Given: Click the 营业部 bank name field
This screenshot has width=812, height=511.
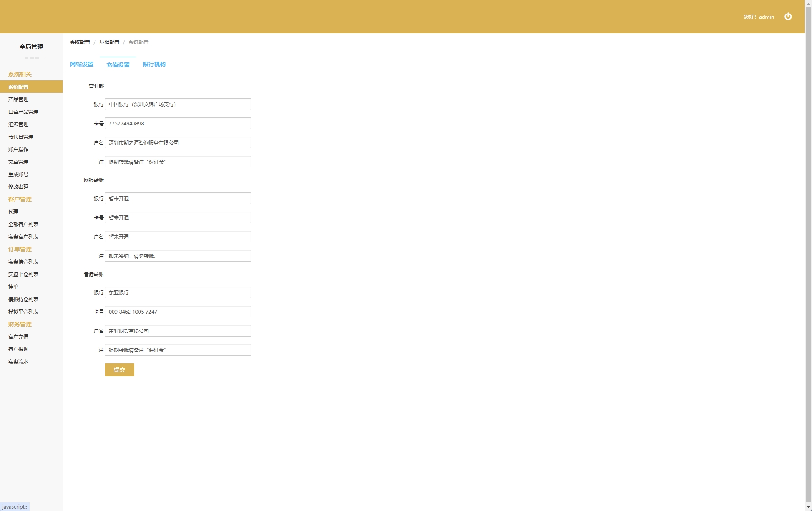Looking at the screenshot, I should [x=178, y=104].
